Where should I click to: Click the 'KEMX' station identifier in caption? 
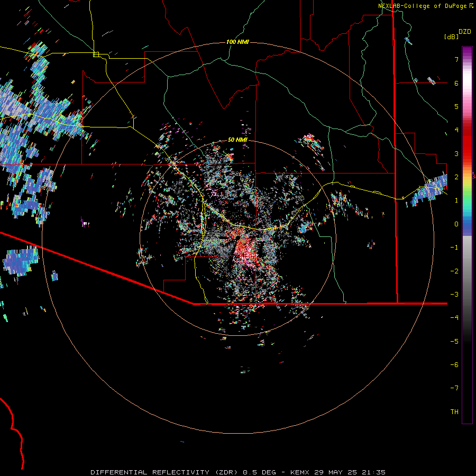tap(300, 472)
